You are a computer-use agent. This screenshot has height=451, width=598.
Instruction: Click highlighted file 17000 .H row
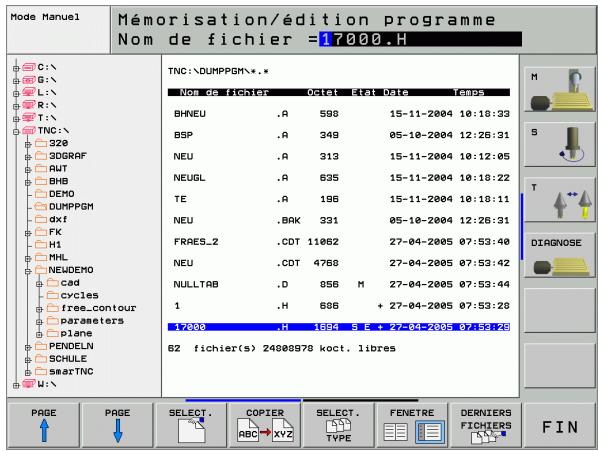click(339, 327)
